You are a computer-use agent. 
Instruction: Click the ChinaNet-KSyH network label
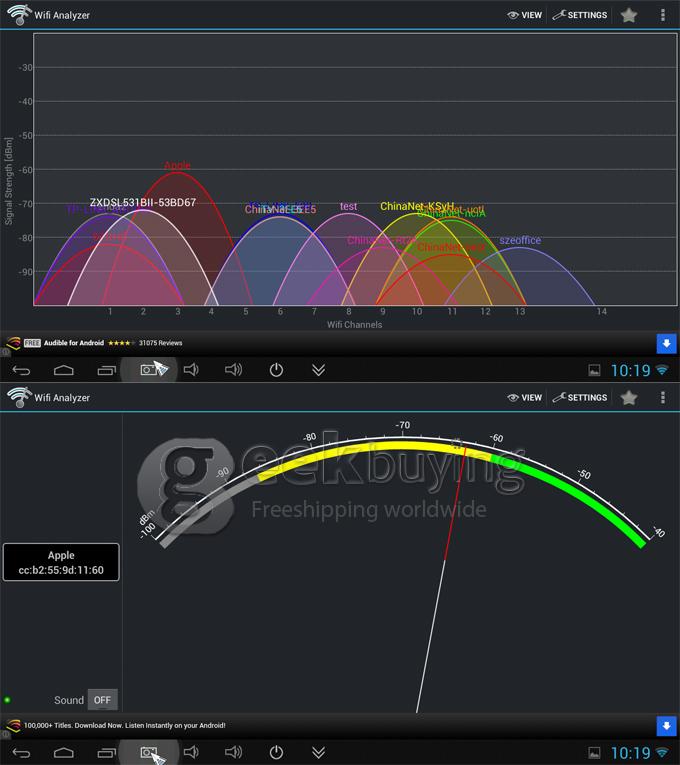[417, 206]
